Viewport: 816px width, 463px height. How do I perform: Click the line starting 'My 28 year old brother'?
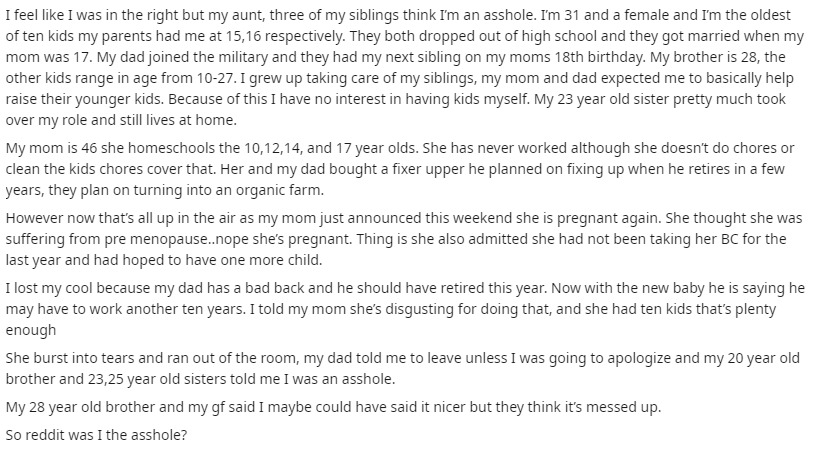[x=333, y=407]
